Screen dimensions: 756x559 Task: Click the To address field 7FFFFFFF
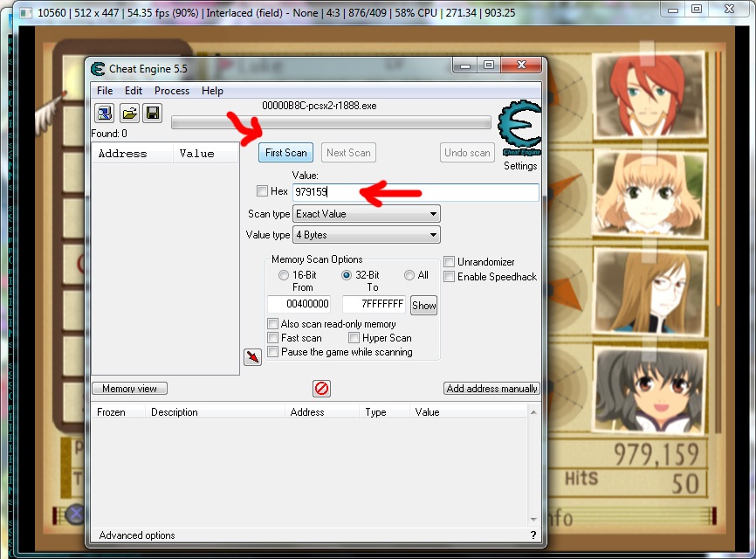point(374,304)
